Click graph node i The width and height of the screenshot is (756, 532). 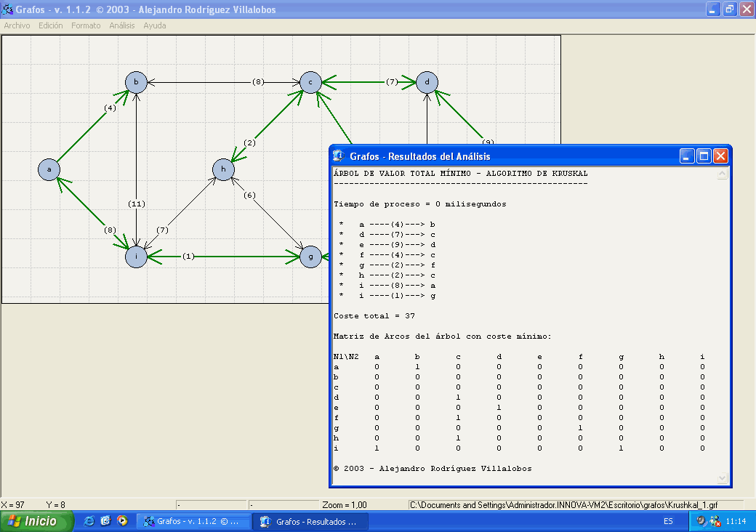tap(136, 257)
